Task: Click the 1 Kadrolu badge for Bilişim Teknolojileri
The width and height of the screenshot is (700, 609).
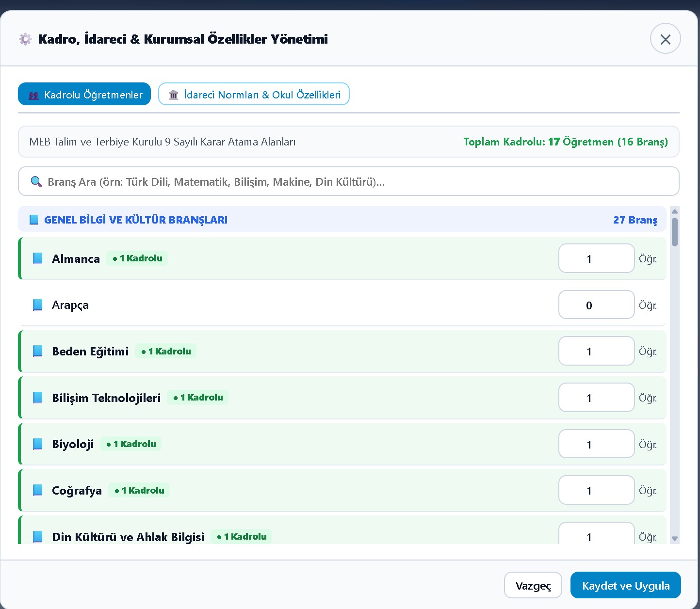Action: click(x=198, y=397)
